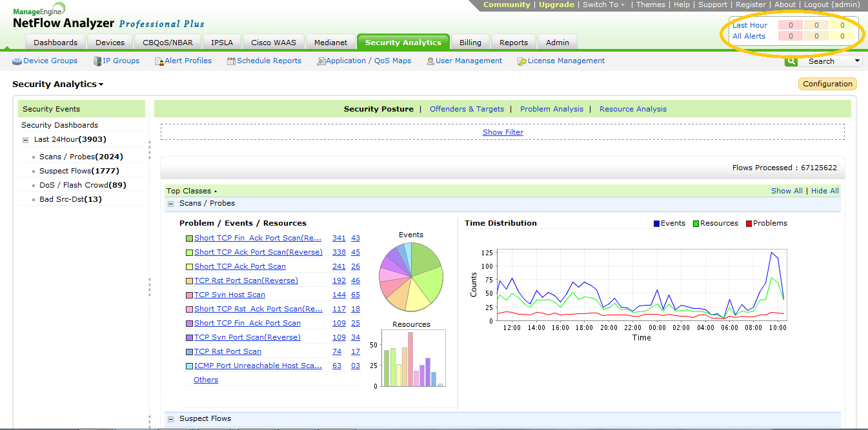Click the Device Groups icon

pyautogui.click(x=17, y=61)
